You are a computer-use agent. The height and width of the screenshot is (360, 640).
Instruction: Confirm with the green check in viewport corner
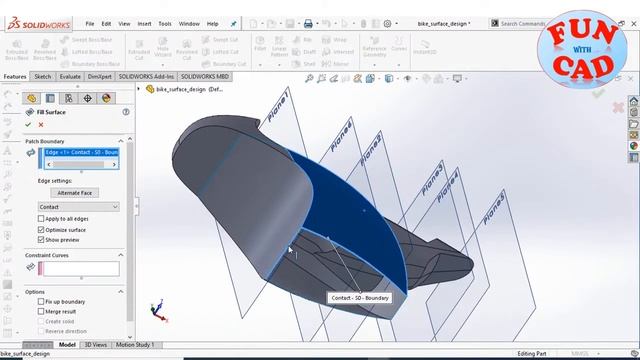pos(598,94)
